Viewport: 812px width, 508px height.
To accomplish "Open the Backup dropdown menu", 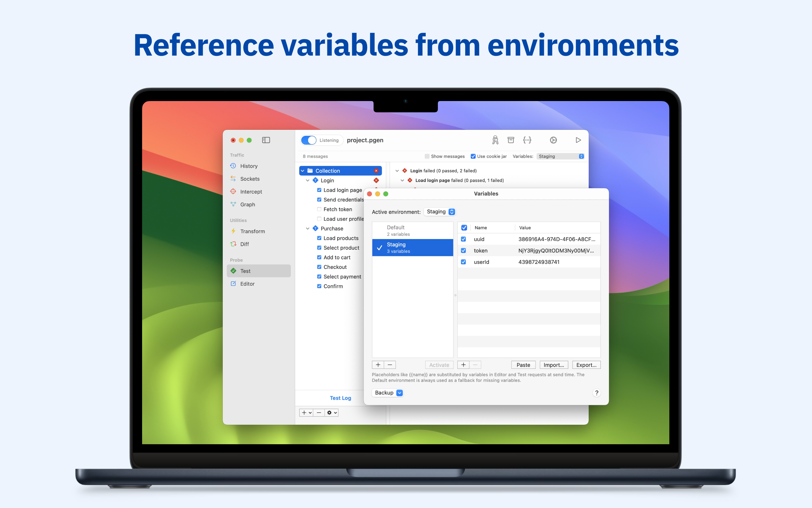I will [388, 393].
